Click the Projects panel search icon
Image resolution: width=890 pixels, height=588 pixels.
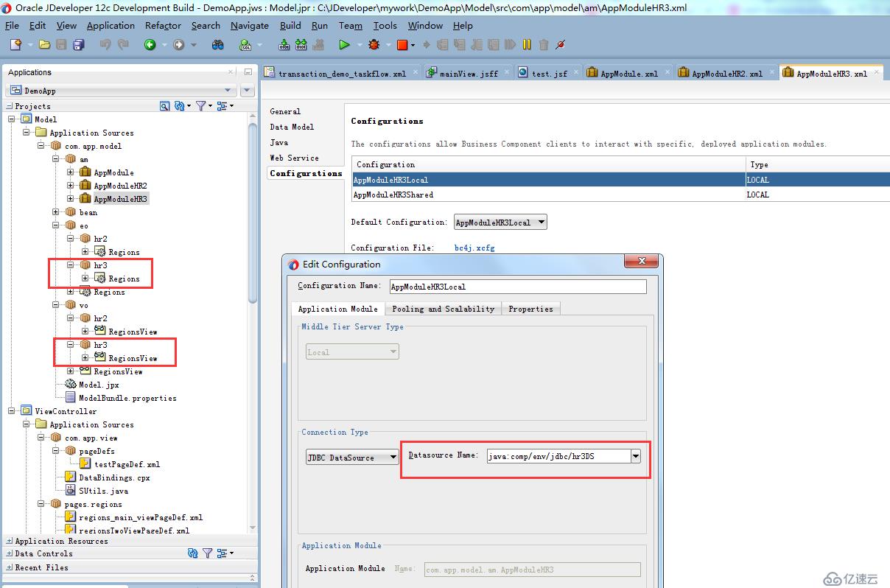tap(164, 106)
